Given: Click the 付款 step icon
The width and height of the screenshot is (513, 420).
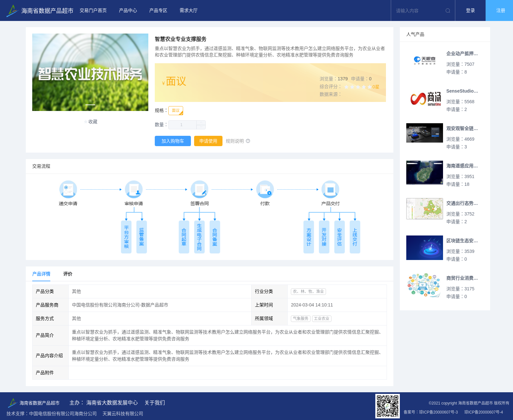Looking at the screenshot, I should pyautogui.click(x=265, y=189).
